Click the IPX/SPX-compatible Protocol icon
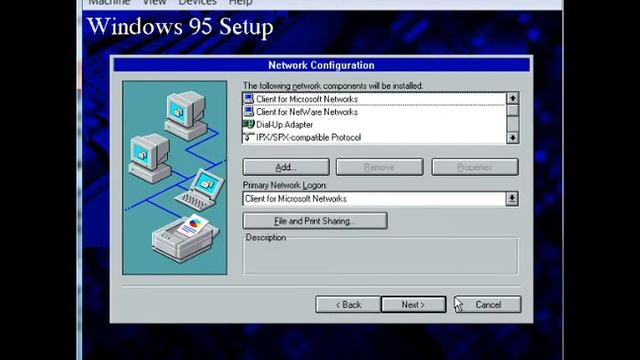The height and width of the screenshot is (360, 640). pyautogui.click(x=248, y=137)
